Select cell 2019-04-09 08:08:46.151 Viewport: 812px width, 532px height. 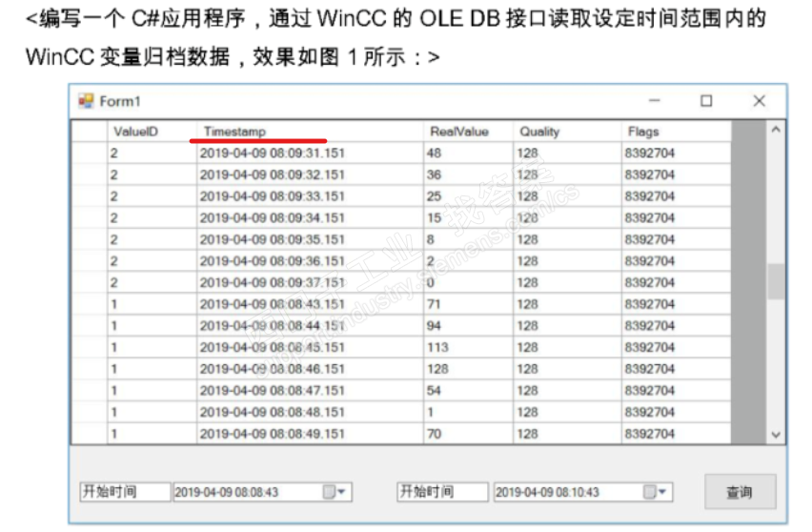[310, 369]
